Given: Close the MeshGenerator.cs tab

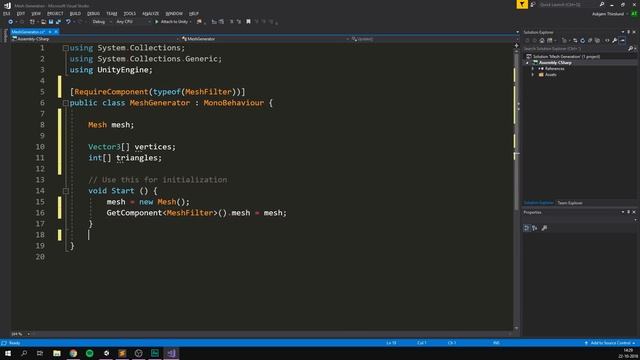Looking at the screenshot, I should pos(56,32).
